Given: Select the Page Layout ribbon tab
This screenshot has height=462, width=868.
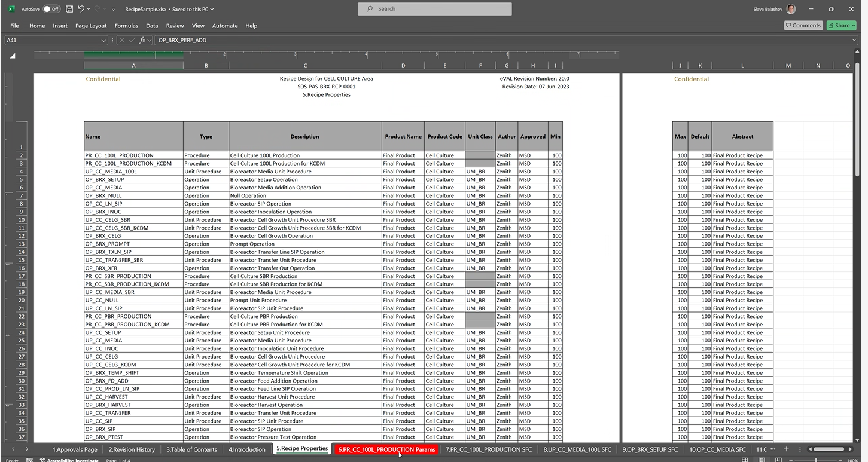Looking at the screenshot, I should click(x=91, y=26).
